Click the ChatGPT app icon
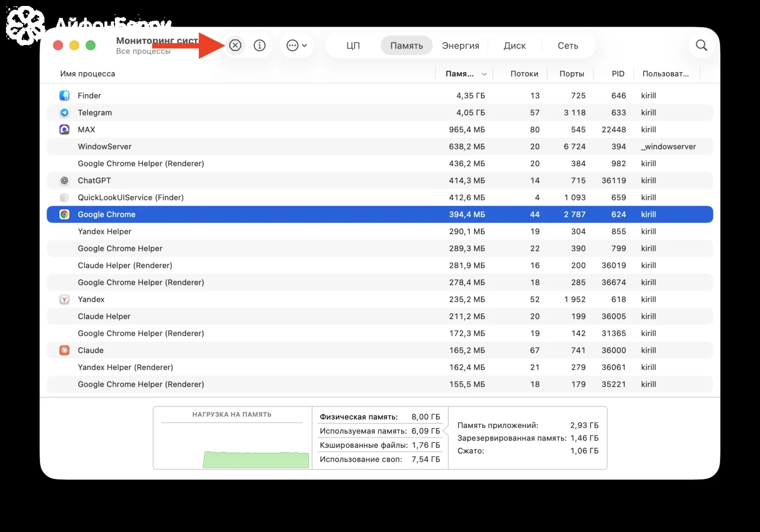 point(64,181)
